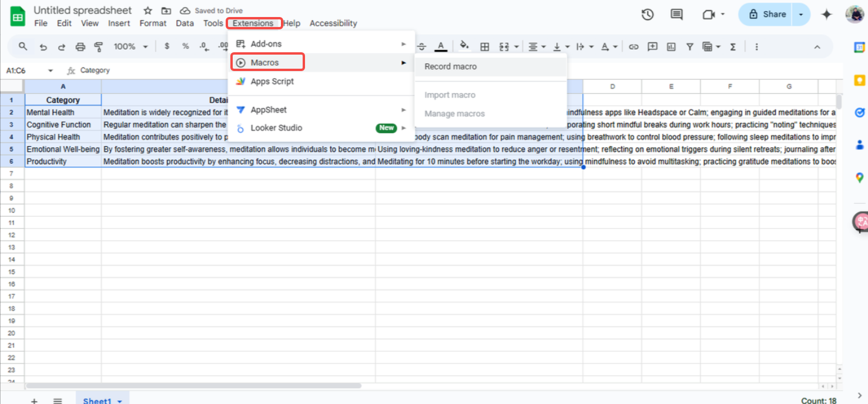The height and width of the screenshot is (404, 868).
Task: Click the move to folder icon
Action: tap(166, 11)
